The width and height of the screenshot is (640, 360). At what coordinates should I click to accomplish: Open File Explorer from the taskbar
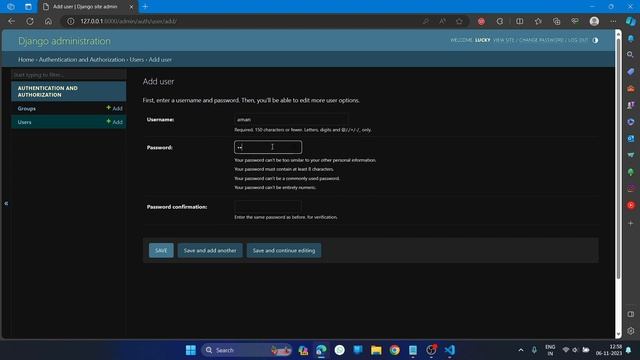[376, 350]
